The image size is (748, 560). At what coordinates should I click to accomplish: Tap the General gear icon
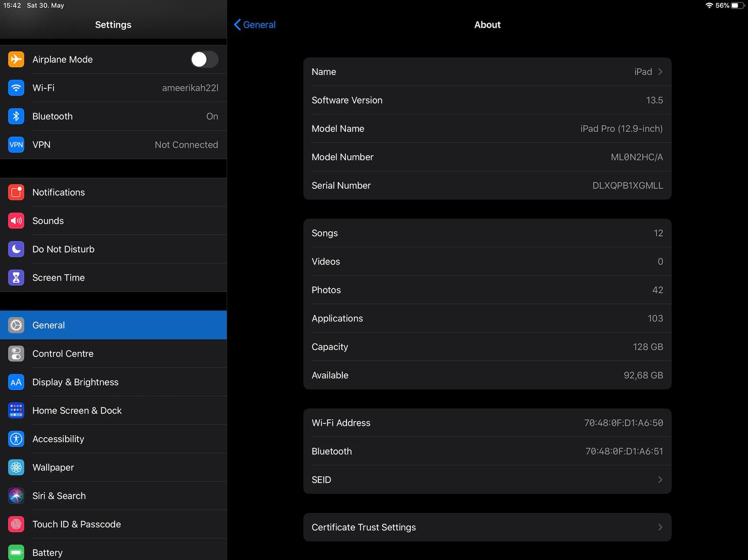click(16, 325)
